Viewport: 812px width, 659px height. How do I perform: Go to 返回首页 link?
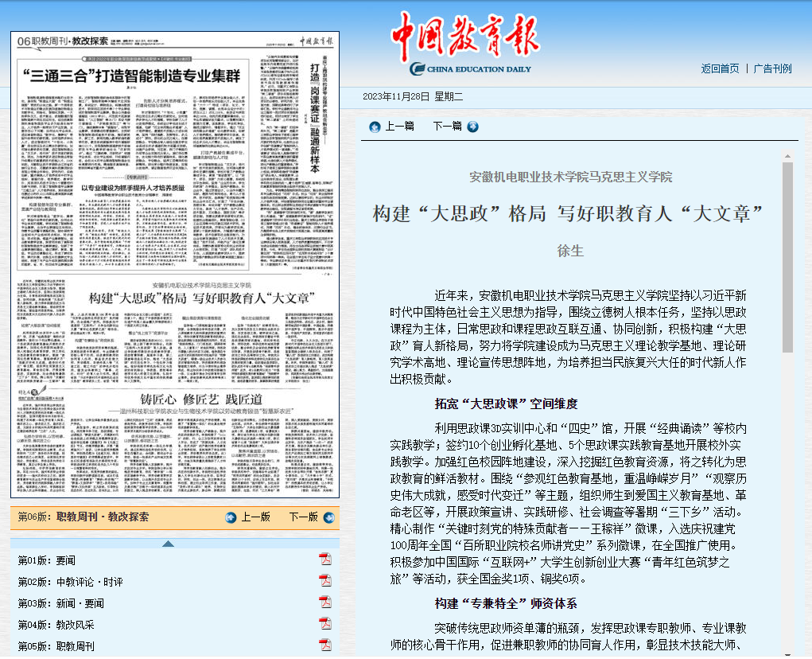point(720,69)
